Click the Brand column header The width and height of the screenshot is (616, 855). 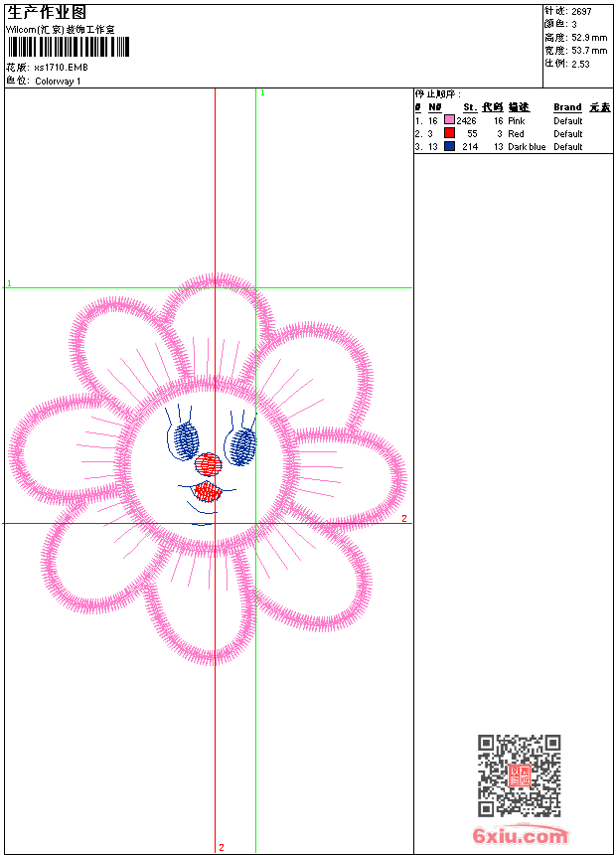(x=567, y=107)
